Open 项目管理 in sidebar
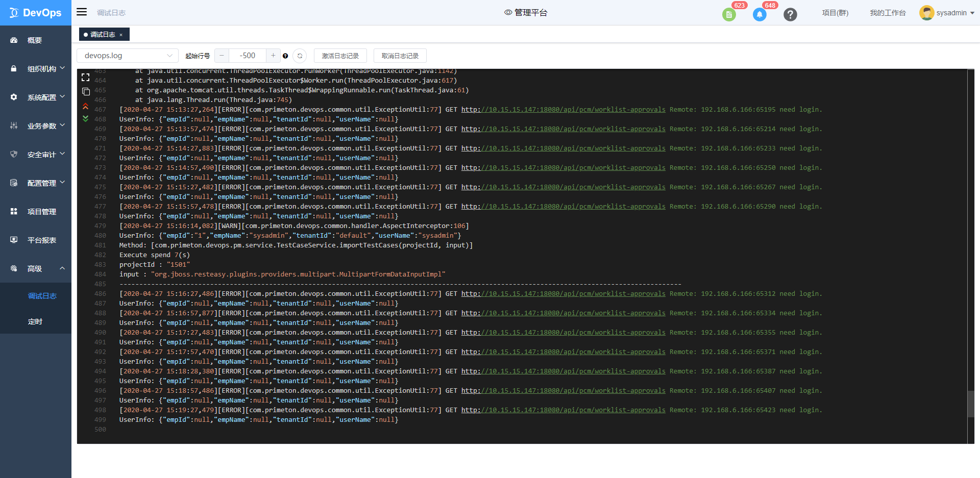The width and height of the screenshot is (980, 478). pos(36,212)
